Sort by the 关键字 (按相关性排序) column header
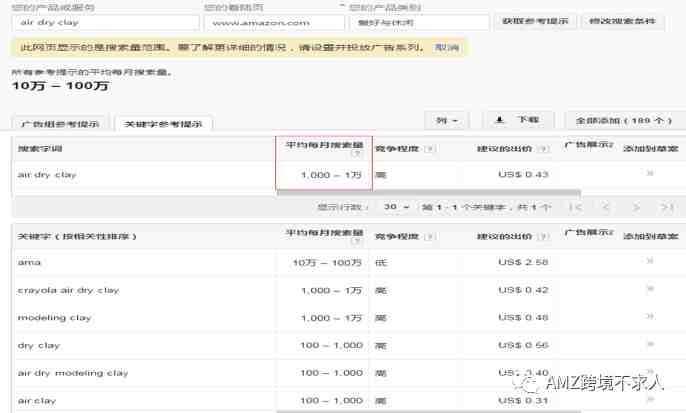686x413 pixels. pyautogui.click(x=77, y=236)
